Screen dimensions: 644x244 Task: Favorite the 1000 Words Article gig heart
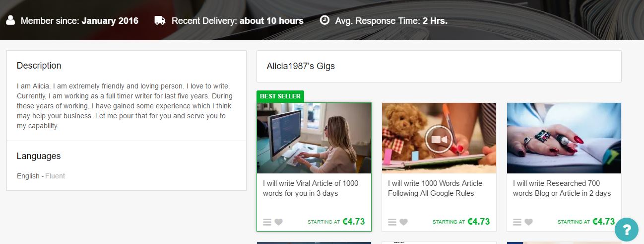coord(403,222)
